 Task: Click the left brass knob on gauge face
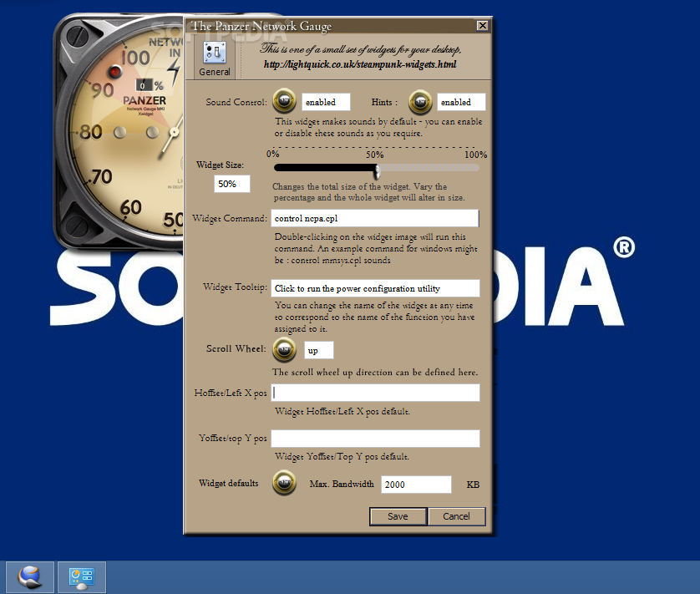[x=119, y=132]
